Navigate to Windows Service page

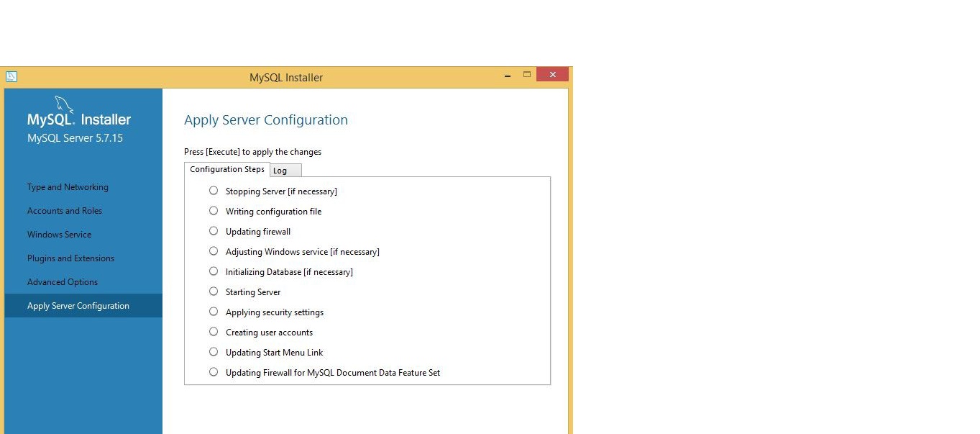pos(59,235)
